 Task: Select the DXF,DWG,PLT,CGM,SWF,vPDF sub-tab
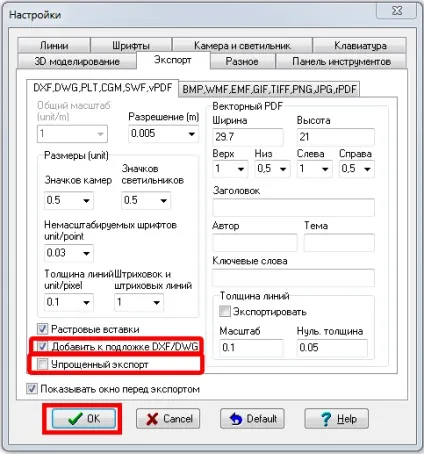pos(102,88)
